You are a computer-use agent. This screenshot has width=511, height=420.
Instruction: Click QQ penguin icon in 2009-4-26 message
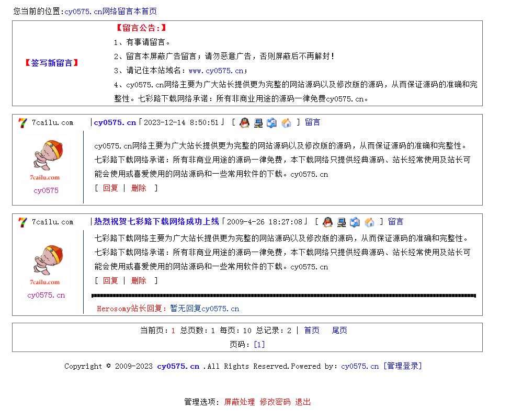click(327, 222)
